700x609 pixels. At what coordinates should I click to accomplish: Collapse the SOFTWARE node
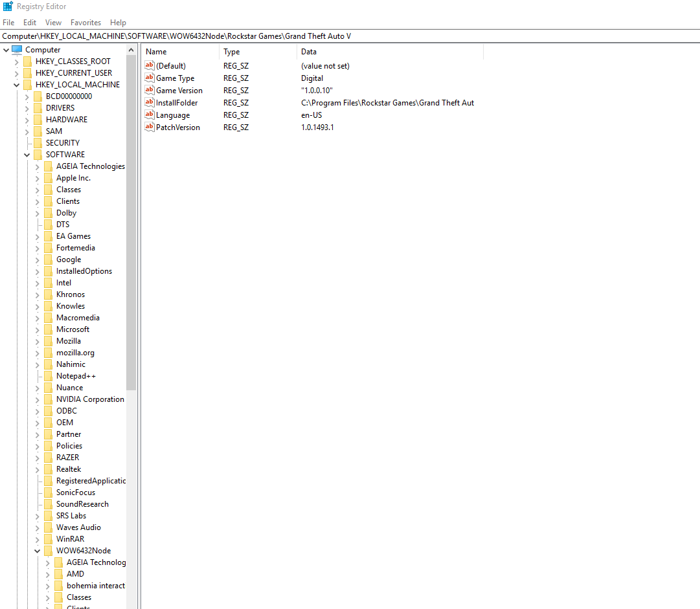click(x=27, y=155)
